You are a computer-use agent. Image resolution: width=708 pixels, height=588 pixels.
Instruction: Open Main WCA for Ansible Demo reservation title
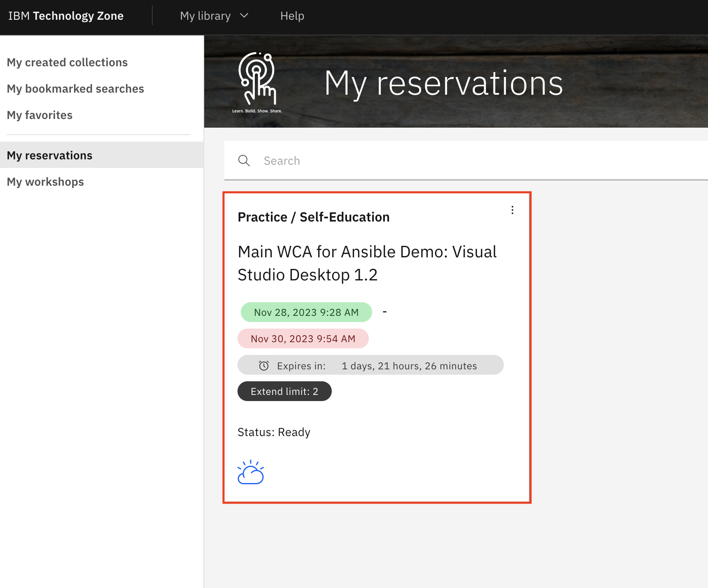(367, 263)
